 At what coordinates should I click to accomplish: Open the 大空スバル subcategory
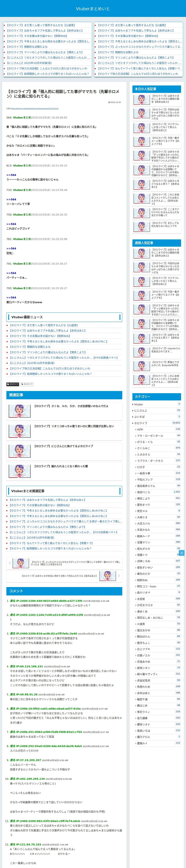pyautogui.click(x=158, y=524)
